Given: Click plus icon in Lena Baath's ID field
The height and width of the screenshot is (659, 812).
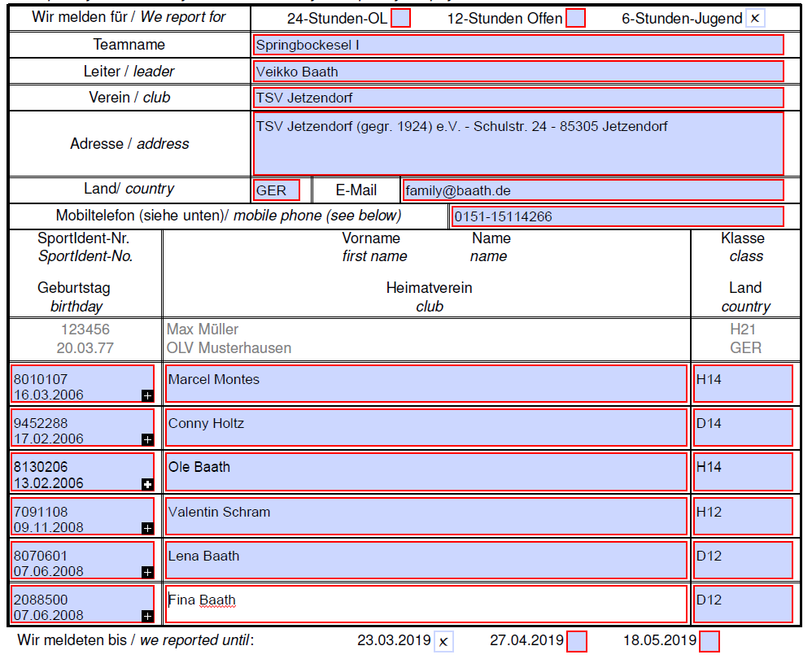Looking at the screenshot, I should [147, 572].
